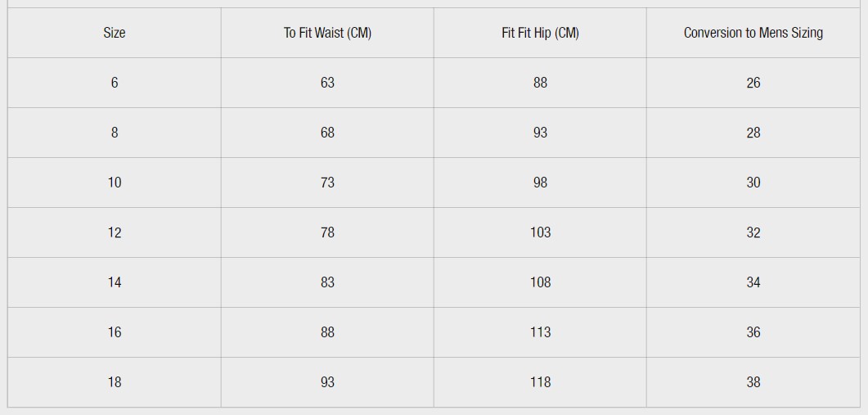Click the waist value 83
868x415 pixels.
coord(327,282)
